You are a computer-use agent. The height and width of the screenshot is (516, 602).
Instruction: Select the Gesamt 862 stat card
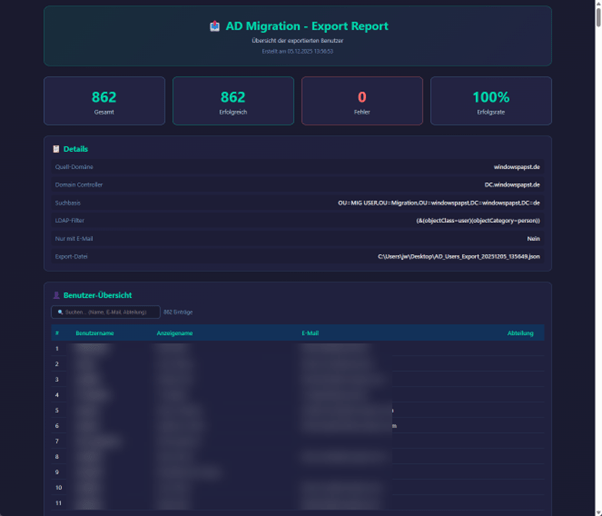point(104,101)
